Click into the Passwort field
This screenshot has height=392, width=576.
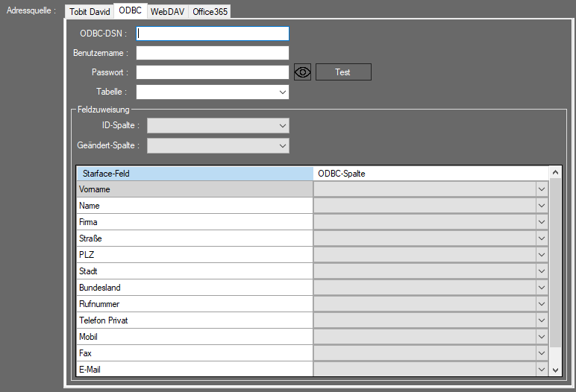pyautogui.click(x=212, y=72)
